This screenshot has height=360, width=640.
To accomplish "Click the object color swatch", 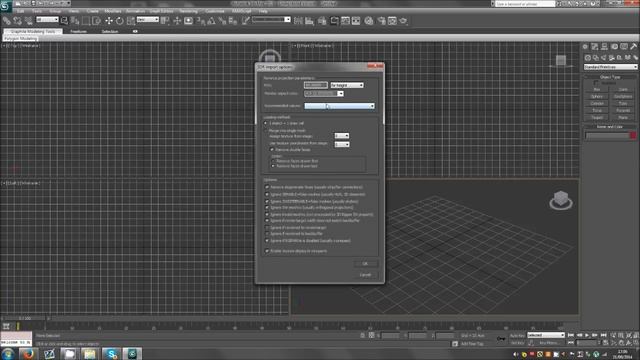I will (633, 136).
